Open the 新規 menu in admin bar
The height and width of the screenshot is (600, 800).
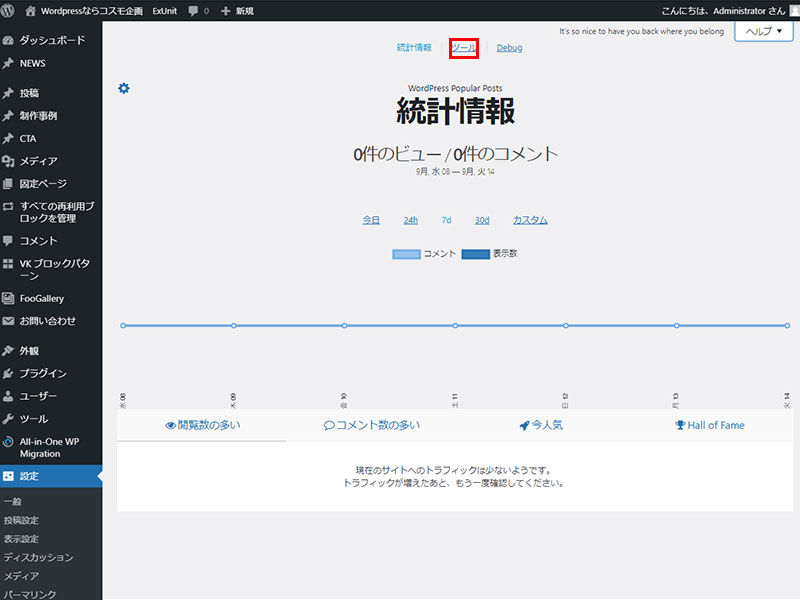[x=238, y=10]
